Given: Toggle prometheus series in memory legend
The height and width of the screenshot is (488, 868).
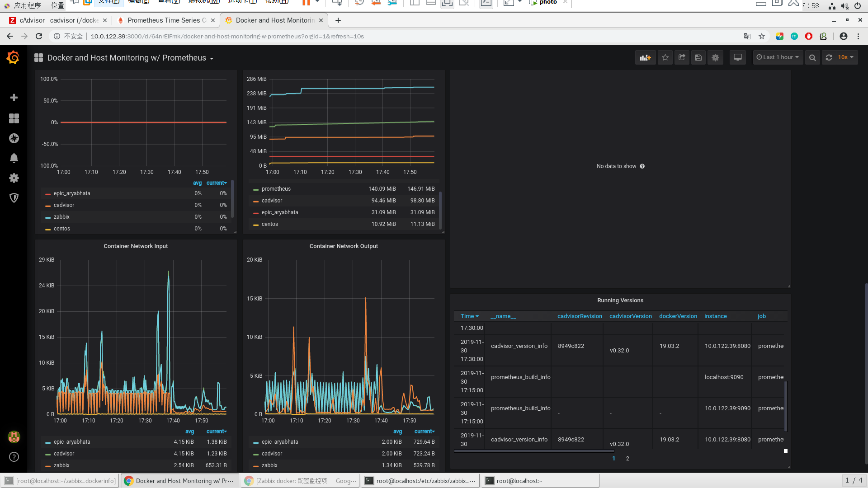Looking at the screenshot, I should tap(276, 189).
